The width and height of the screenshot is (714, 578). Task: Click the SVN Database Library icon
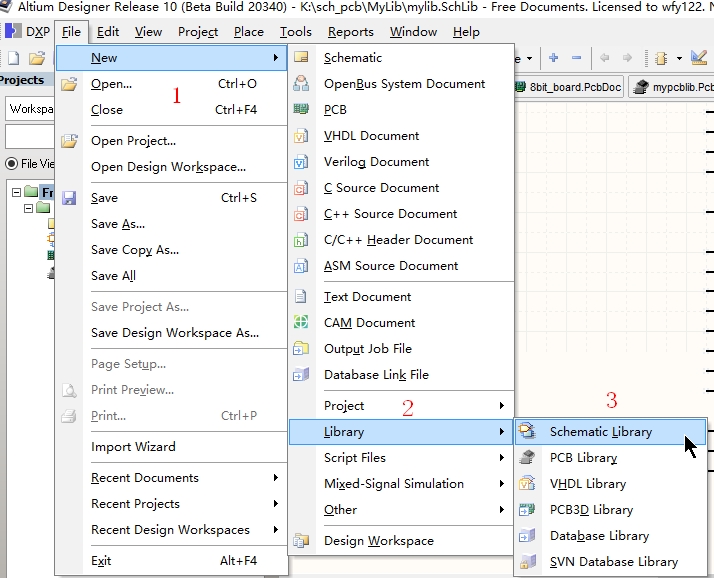coord(527,561)
